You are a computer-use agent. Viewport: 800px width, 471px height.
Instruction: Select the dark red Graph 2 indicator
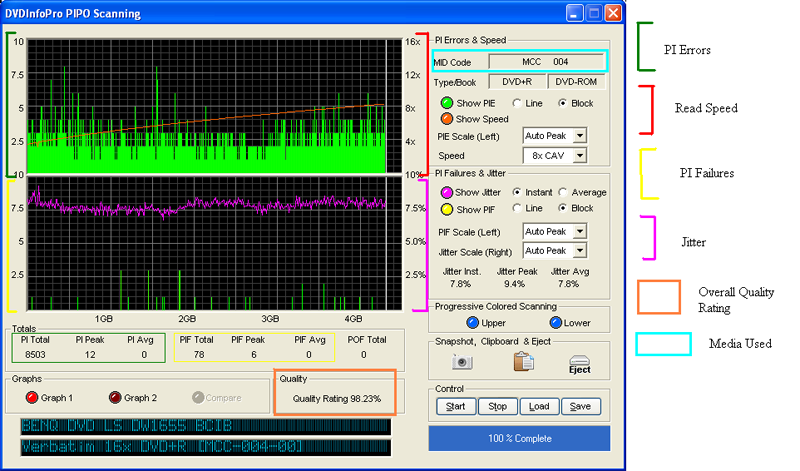(x=115, y=398)
